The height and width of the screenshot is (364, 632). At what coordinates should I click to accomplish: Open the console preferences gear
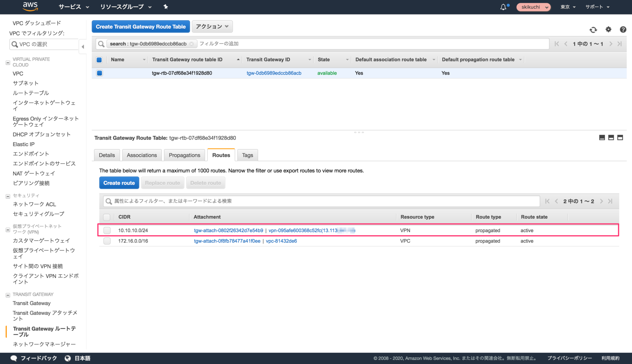pyautogui.click(x=608, y=30)
